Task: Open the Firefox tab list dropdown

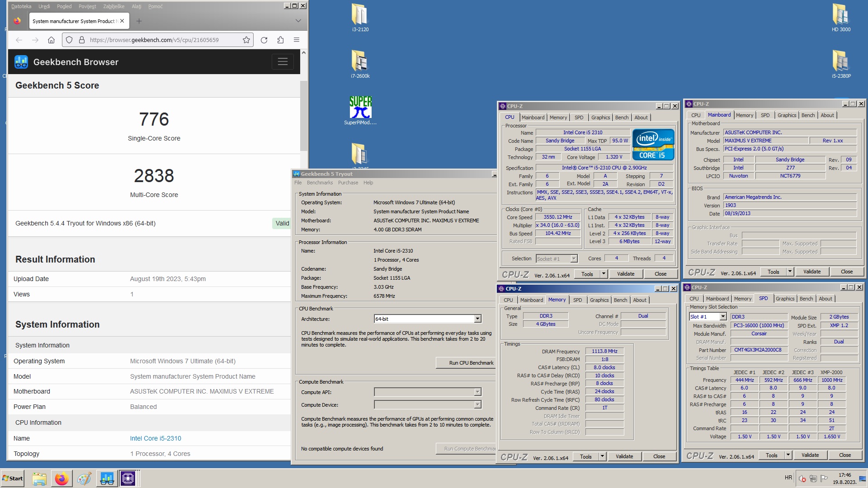Action: click(298, 21)
